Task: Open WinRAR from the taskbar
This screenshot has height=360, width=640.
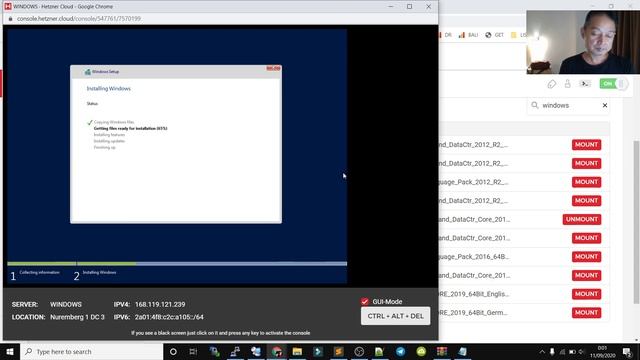Action: tap(442, 351)
